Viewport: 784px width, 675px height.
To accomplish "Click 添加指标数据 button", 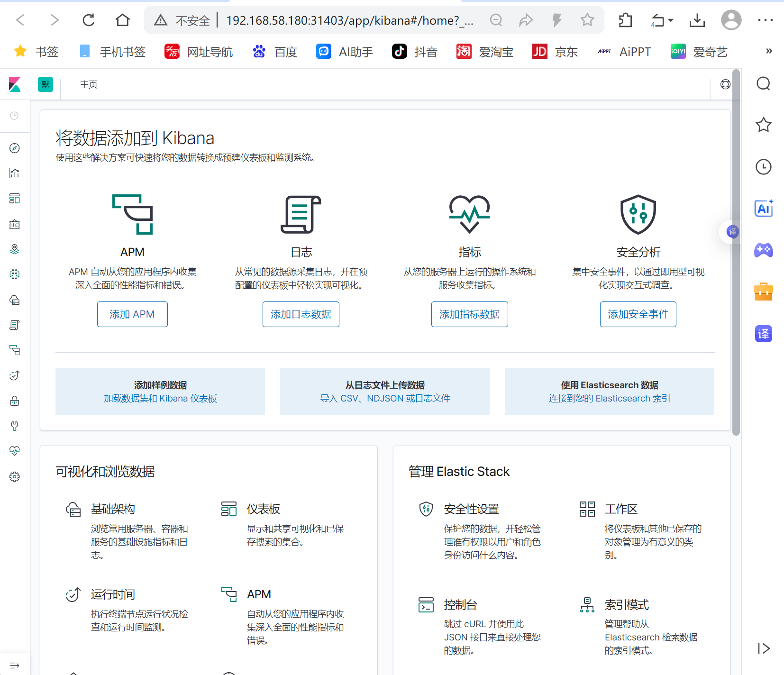I will tap(470, 314).
